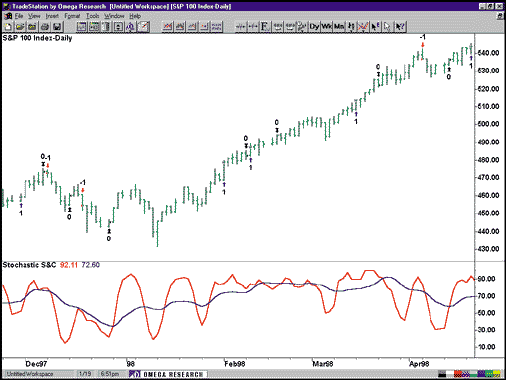Click the 90.00 stochastic axis label

pyautogui.click(x=486, y=279)
